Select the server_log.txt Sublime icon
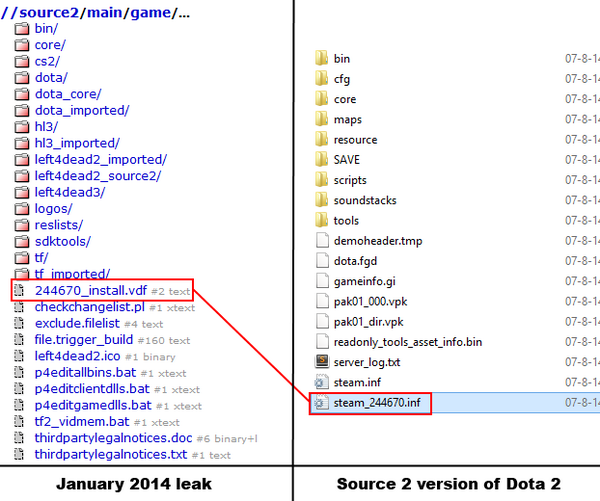600x501 pixels. [322, 362]
